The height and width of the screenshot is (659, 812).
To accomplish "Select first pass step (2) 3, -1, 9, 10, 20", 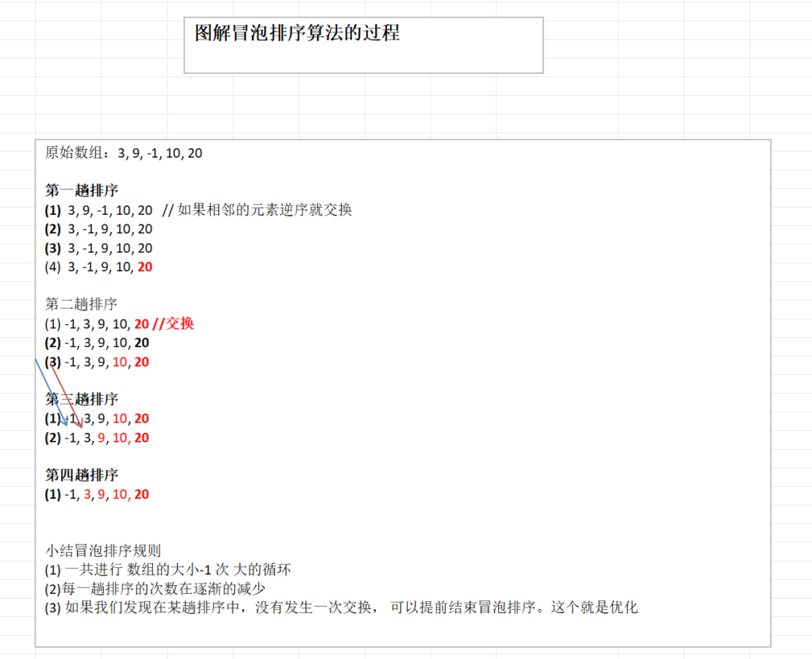I will [98, 229].
